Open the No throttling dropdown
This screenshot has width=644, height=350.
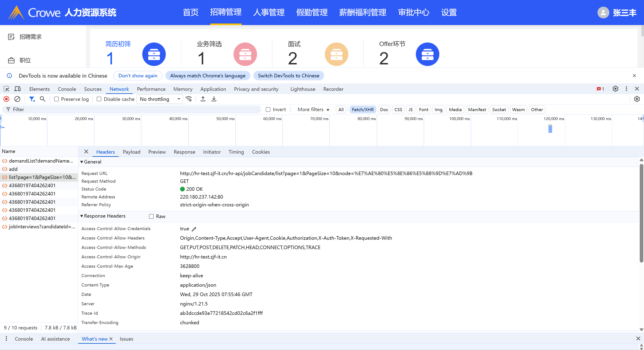coord(160,99)
